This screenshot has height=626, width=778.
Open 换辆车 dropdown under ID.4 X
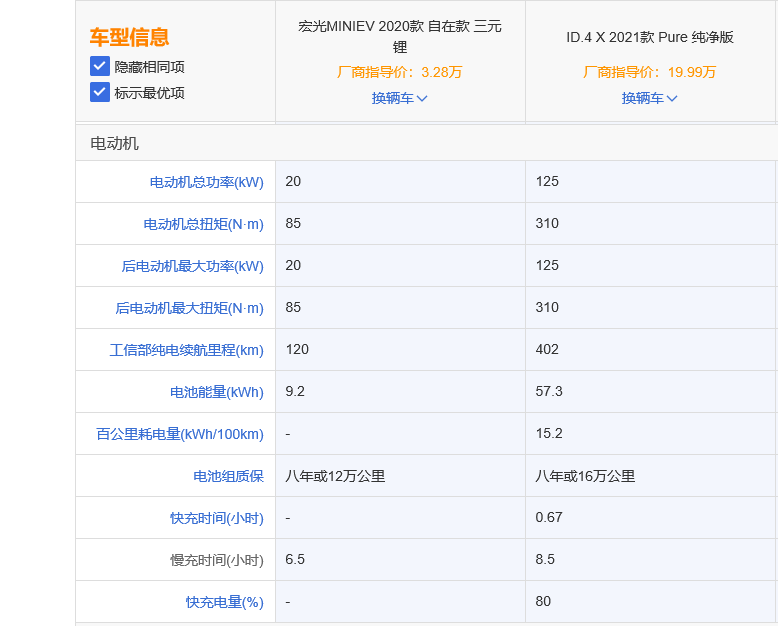[x=649, y=98]
